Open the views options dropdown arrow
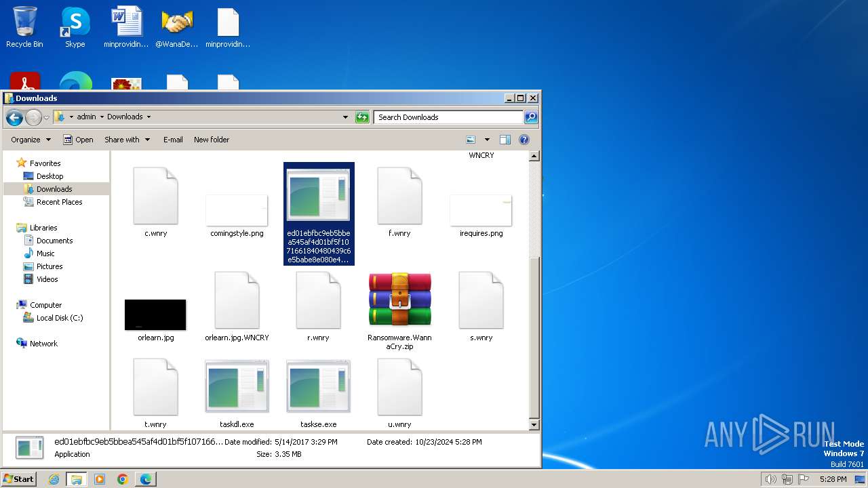This screenshot has width=868, height=488. click(486, 140)
